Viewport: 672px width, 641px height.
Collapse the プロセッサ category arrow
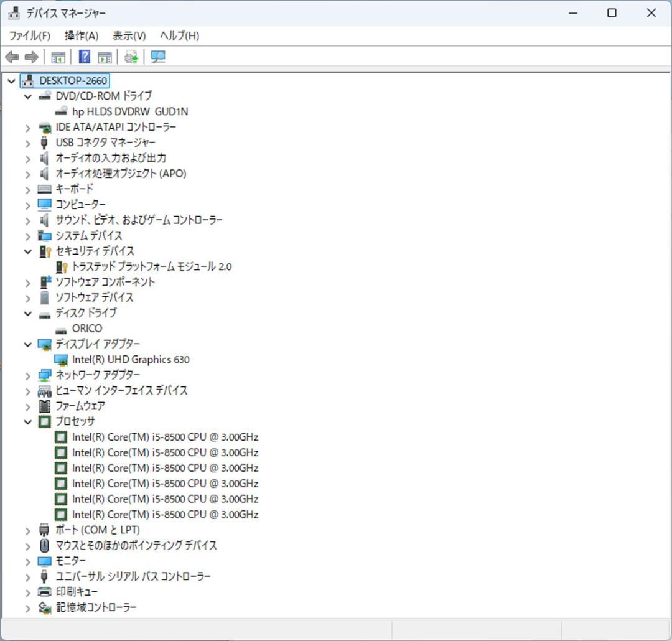coord(27,421)
